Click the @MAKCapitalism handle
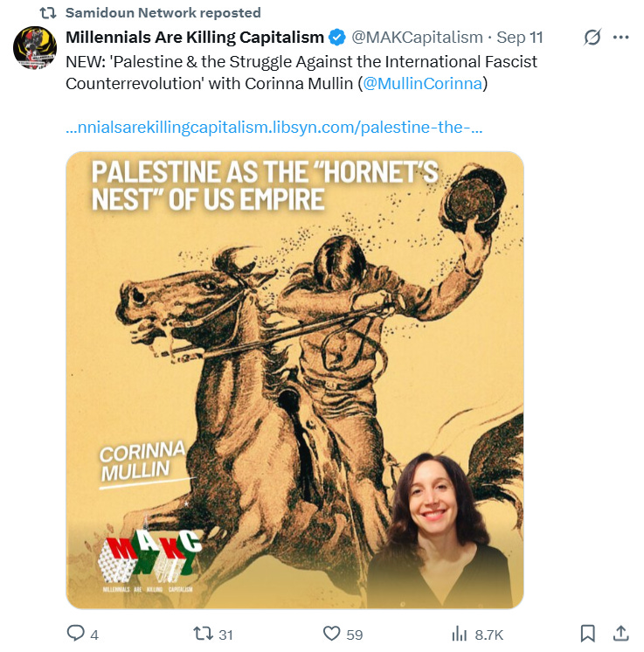The width and height of the screenshot is (644, 652). click(417, 38)
